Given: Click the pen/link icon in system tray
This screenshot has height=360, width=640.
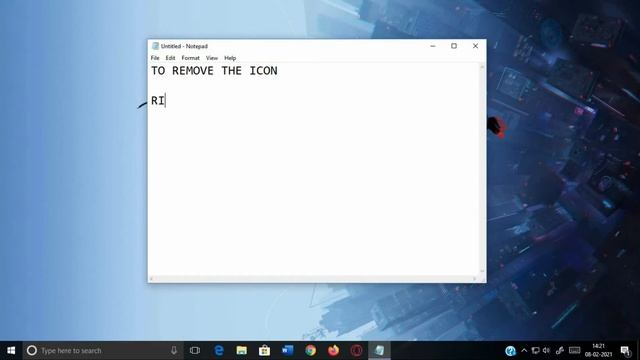Looking at the screenshot, I should tap(560, 351).
